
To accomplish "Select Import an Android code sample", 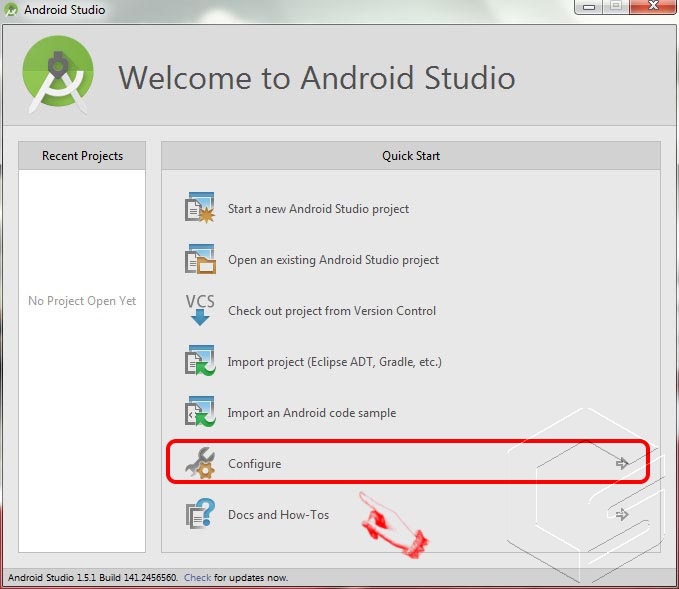I will (312, 413).
